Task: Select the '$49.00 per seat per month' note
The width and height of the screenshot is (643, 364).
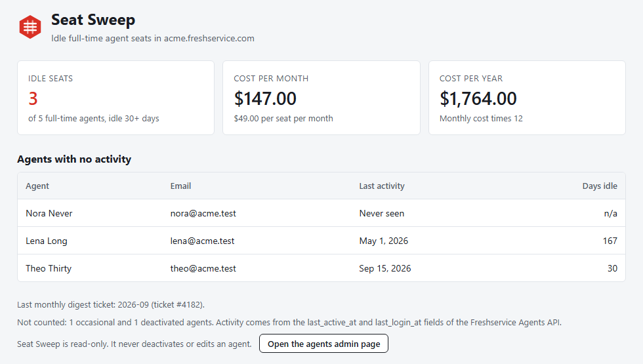Action: click(283, 119)
